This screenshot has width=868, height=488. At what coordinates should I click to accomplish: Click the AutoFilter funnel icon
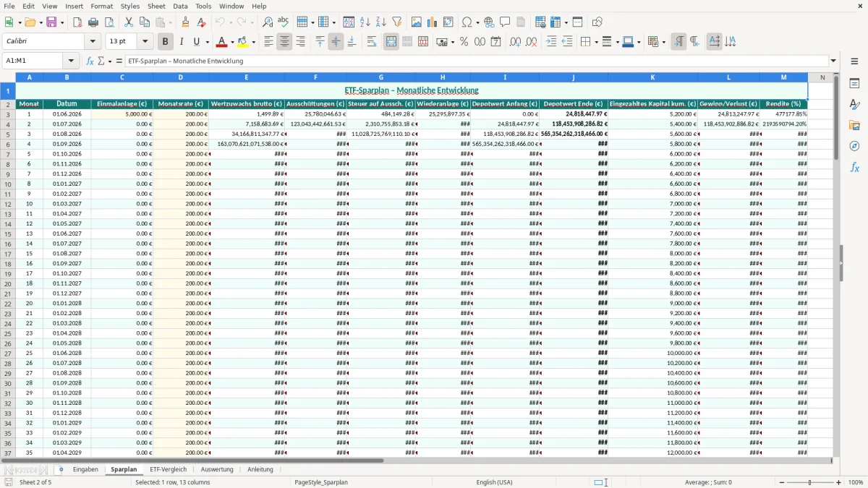click(x=396, y=22)
